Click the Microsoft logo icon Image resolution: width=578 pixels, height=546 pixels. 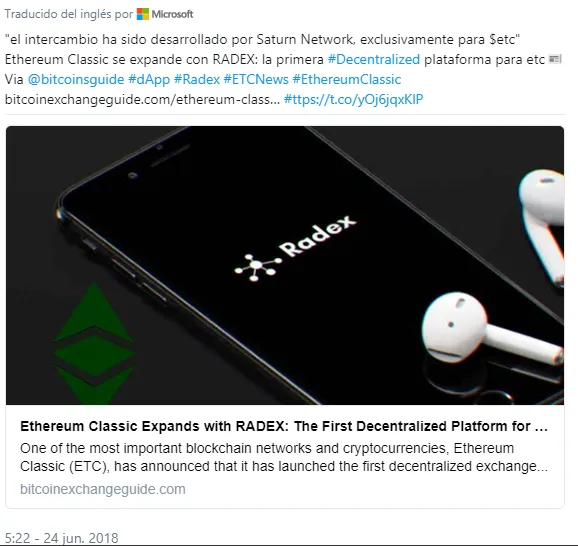pyautogui.click(x=143, y=14)
